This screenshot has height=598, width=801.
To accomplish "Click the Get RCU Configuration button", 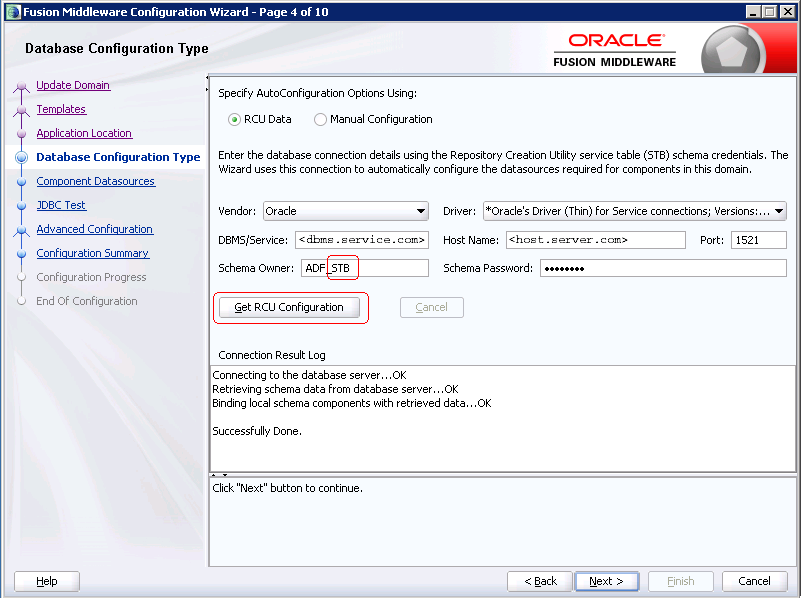I will (289, 307).
